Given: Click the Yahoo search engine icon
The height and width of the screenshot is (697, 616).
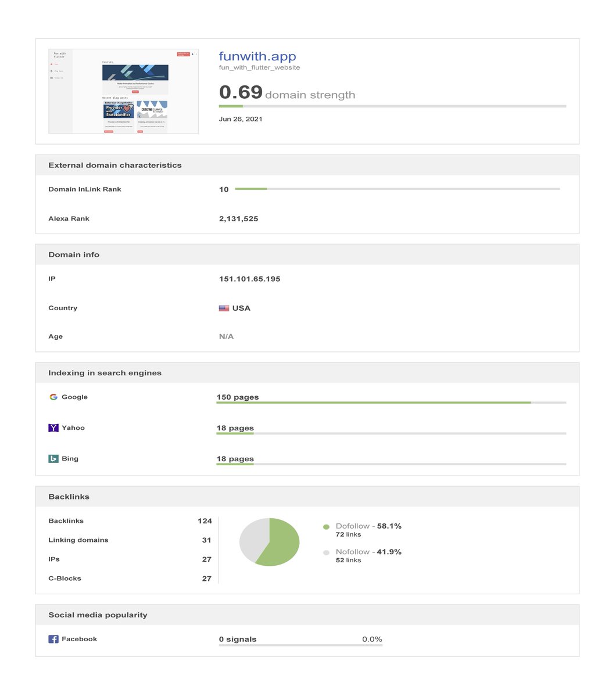Looking at the screenshot, I should 53,427.
